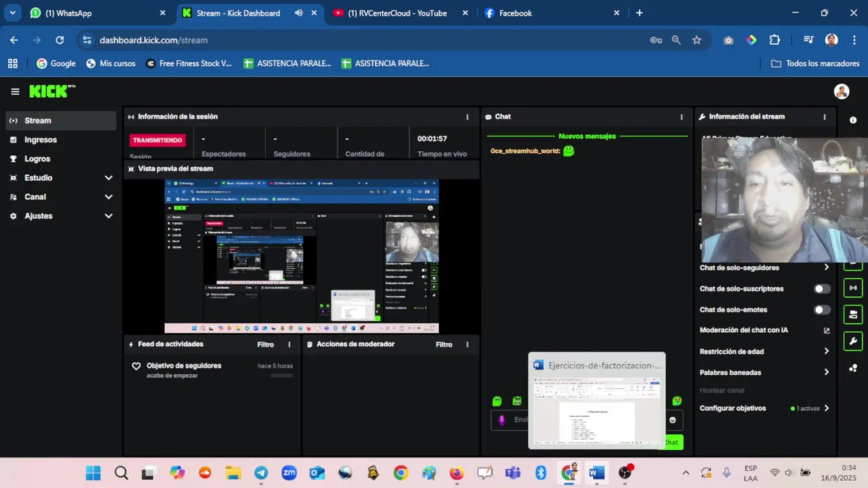Viewport: 868px width, 488px height.
Task: Open the Word document preview thumbnail
Action: tap(597, 401)
